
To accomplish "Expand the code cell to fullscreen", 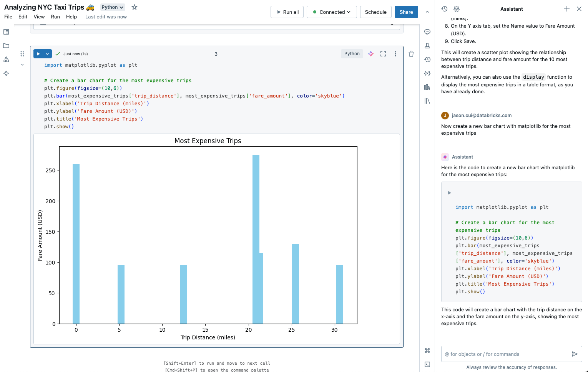I will pyautogui.click(x=383, y=53).
